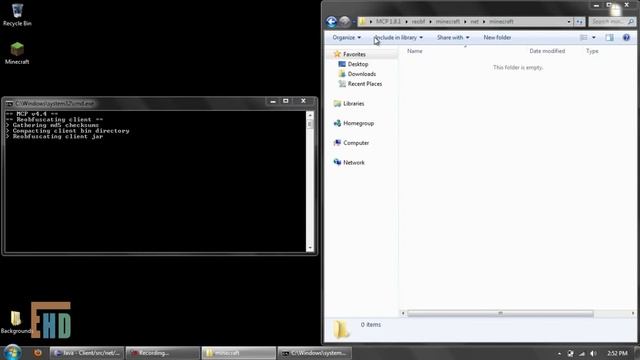The width and height of the screenshot is (640, 360).
Task: Open the Background folder on the desktop
Action: click(16, 322)
